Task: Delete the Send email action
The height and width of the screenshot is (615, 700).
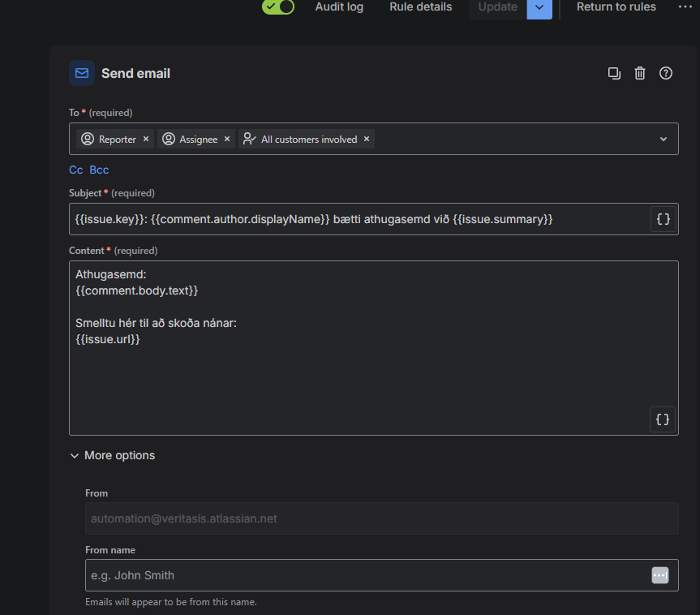Action: 640,73
